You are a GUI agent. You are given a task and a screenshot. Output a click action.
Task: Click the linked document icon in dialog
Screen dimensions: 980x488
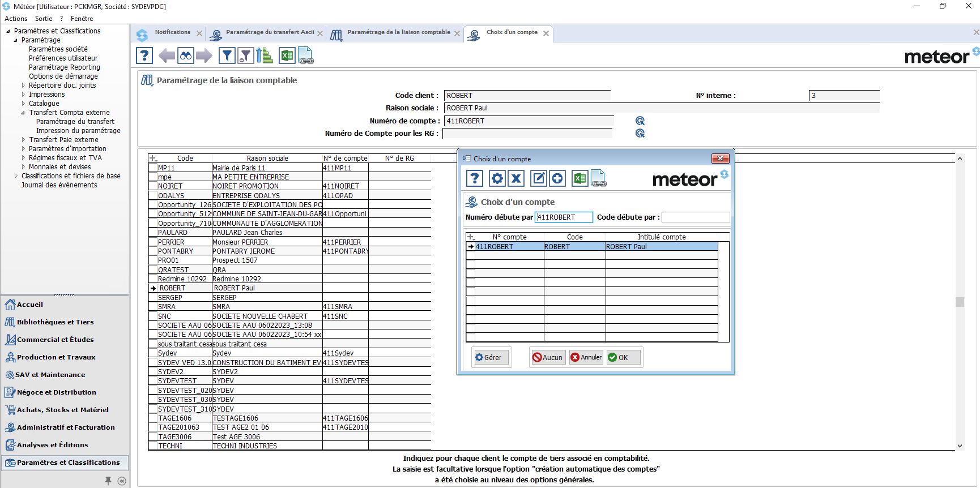[598, 178]
